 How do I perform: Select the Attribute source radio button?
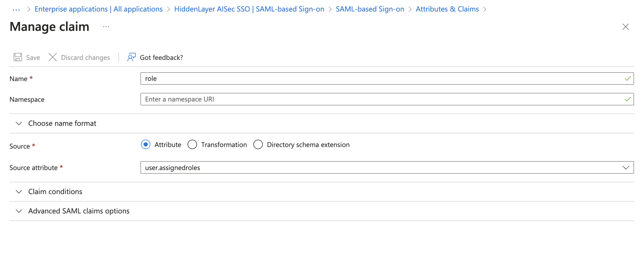click(x=146, y=144)
